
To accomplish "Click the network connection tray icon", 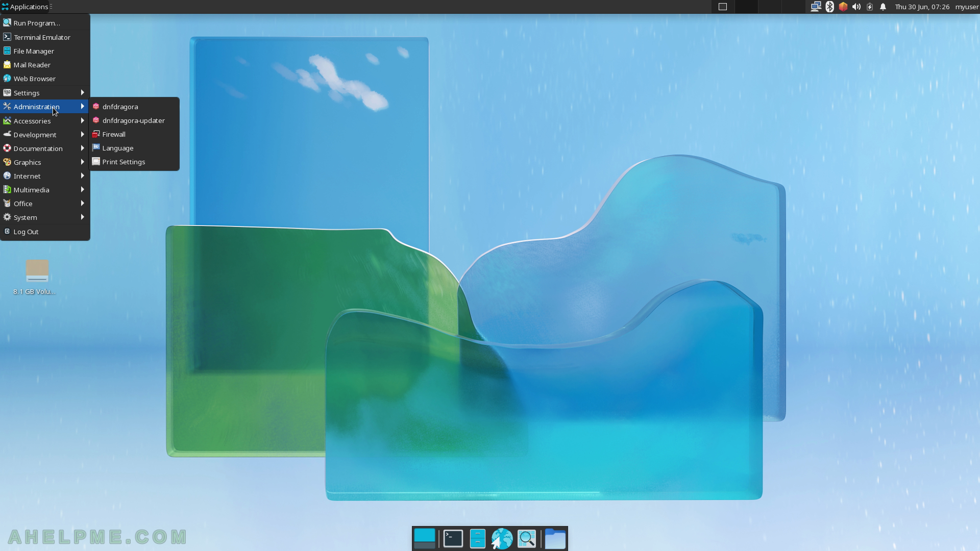I will pyautogui.click(x=816, y=7).
